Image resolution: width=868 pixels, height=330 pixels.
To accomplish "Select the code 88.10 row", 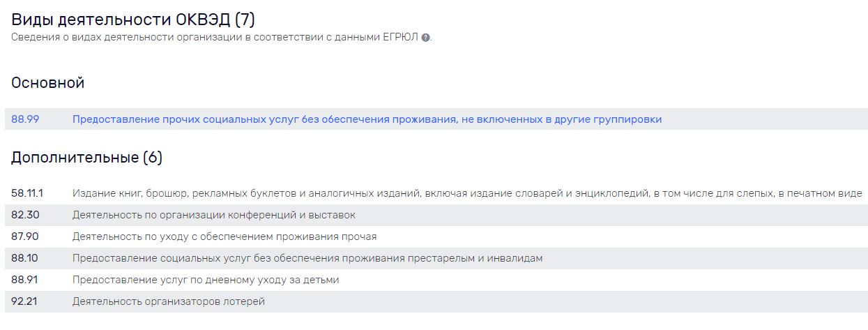I will pyautogui.click(x=436, y=258).
